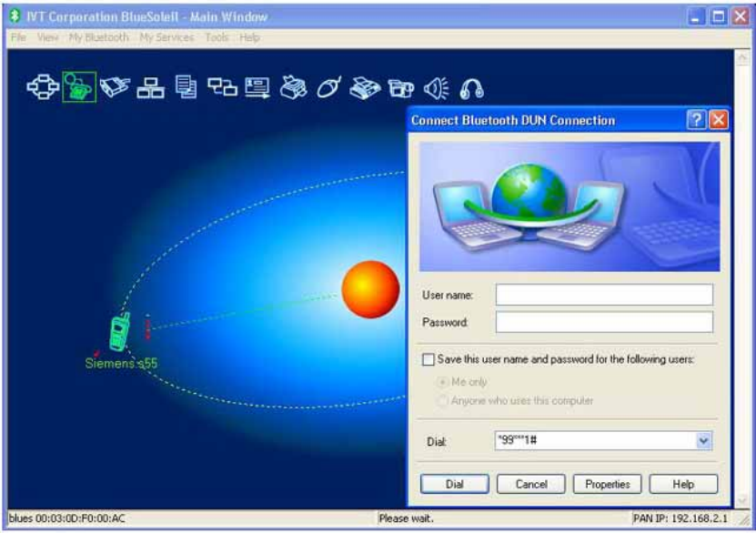
Task: Click status bar address blues 00:03:0D:F0:00:AC
Action: pyautogui.click(x=67, y=518)
